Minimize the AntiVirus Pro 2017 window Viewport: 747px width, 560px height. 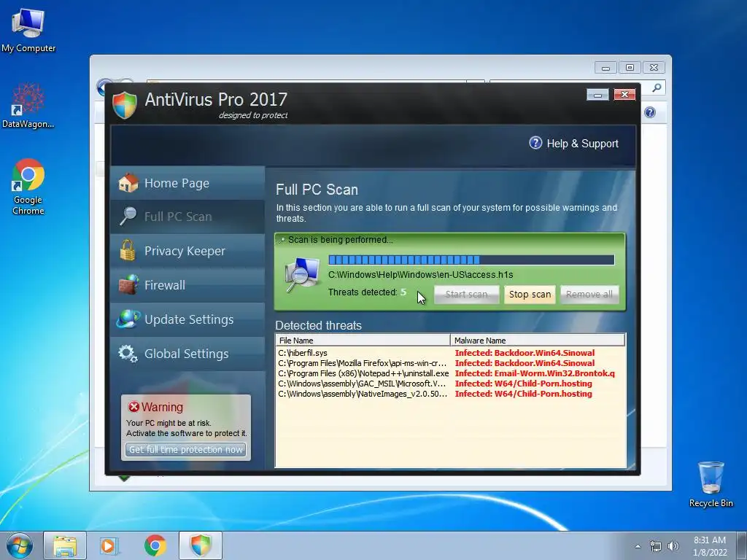(x=597, y=95)
